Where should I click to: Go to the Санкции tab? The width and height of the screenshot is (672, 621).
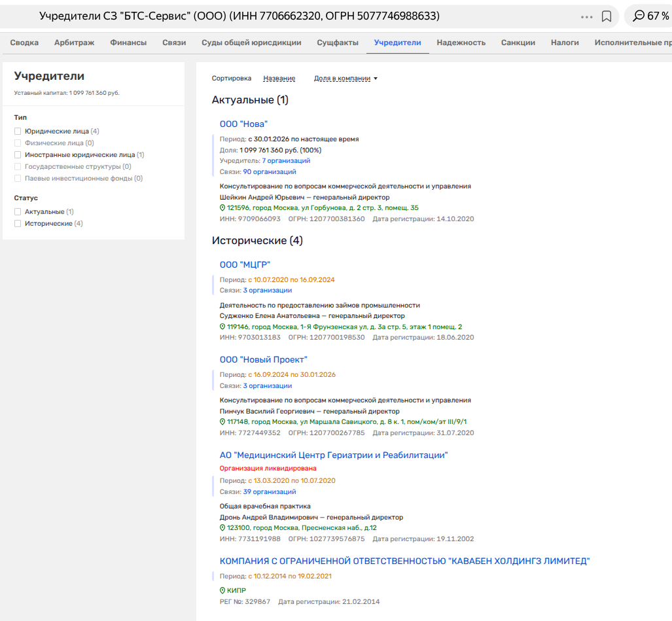point(518,43)
